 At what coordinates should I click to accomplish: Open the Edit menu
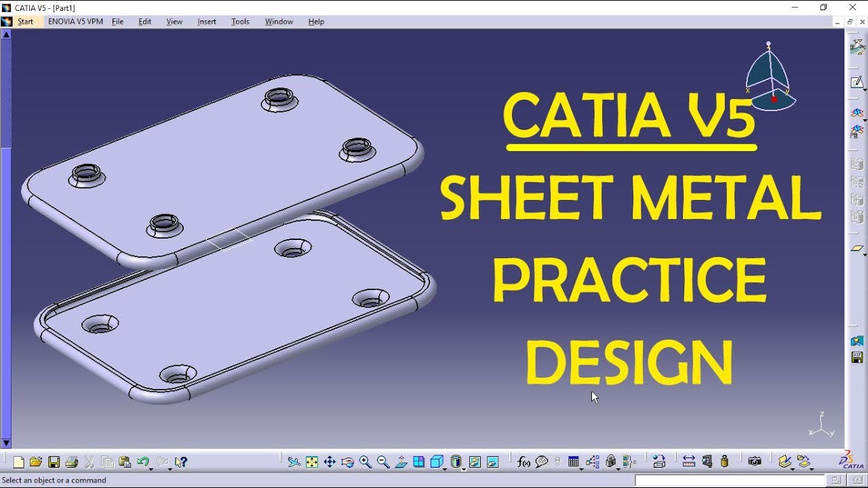[144, 22]
